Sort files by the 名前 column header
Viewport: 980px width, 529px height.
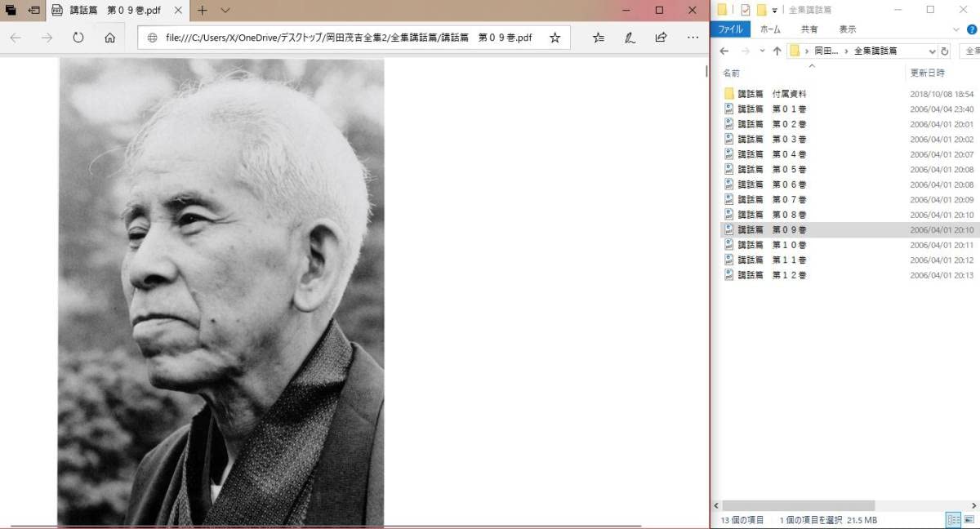[x=732, y=73]
